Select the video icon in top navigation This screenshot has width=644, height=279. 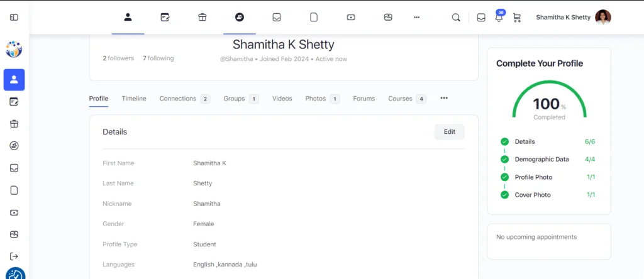351,18
